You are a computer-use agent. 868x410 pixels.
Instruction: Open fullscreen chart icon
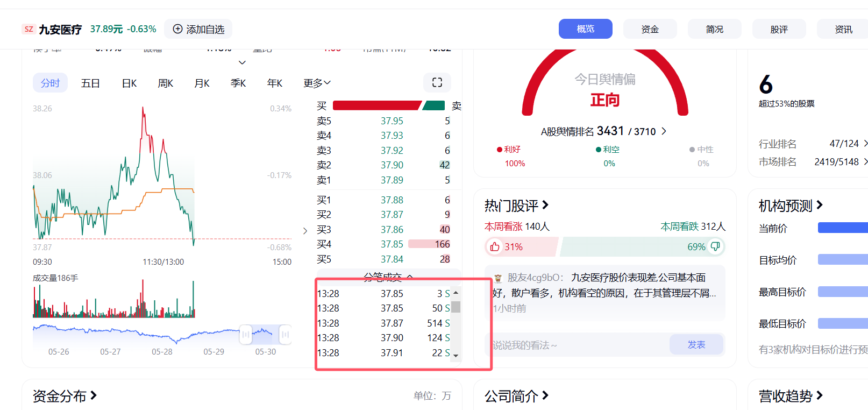437,82
